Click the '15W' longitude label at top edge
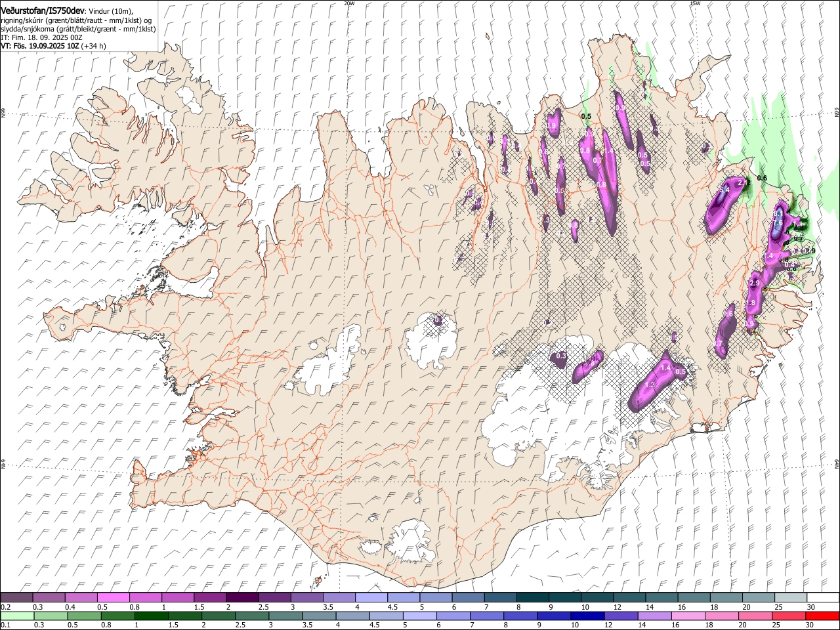Screen dimensions: 840x630 [x=695, y=3]
